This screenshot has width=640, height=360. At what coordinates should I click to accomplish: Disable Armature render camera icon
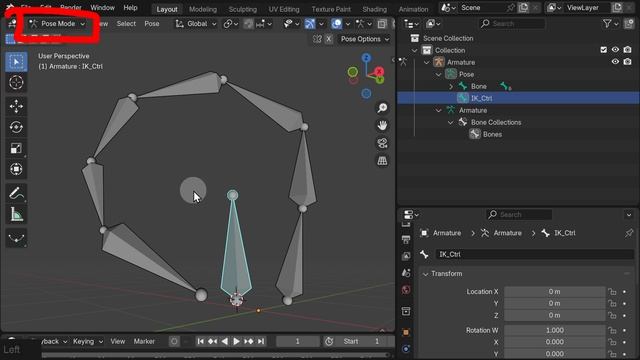click(627, 62)
